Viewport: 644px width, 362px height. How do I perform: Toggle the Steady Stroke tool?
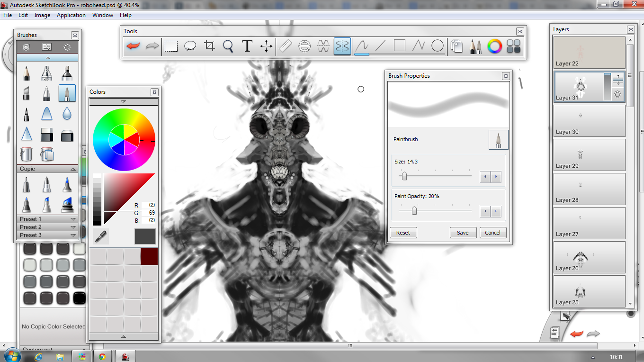pos(361,46)
